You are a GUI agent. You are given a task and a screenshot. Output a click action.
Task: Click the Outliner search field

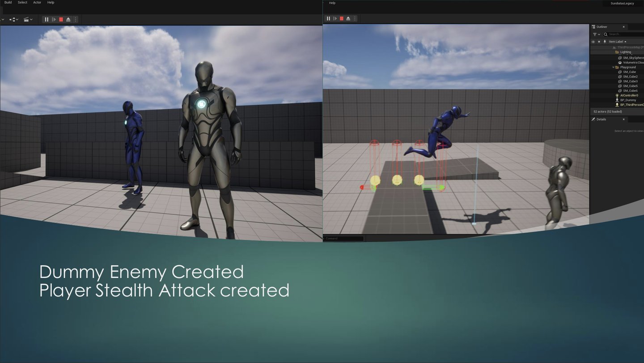click(x=624, y=34)
